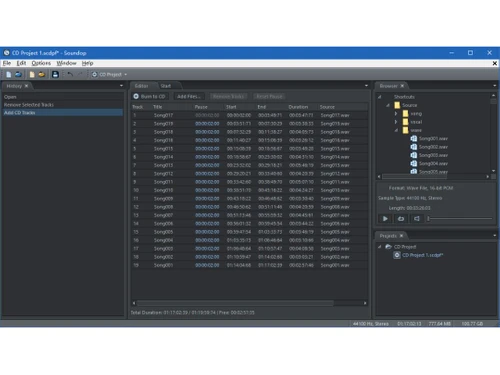Click the blue disc icon in toolbar
Image resolution: width=500 pixels, height=375 pixels.
[18, 74]
